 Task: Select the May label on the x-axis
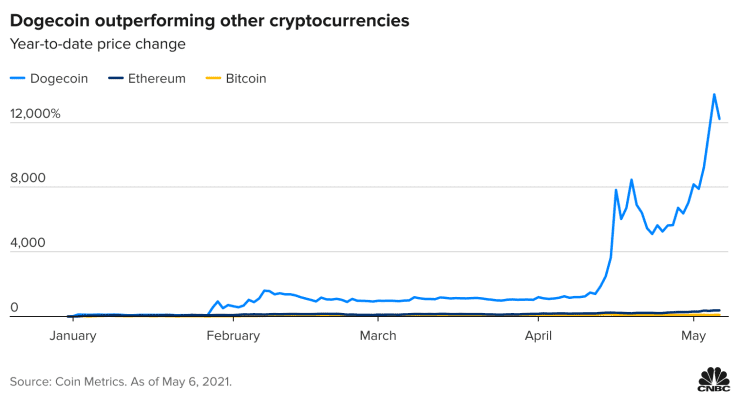[693, 336]
